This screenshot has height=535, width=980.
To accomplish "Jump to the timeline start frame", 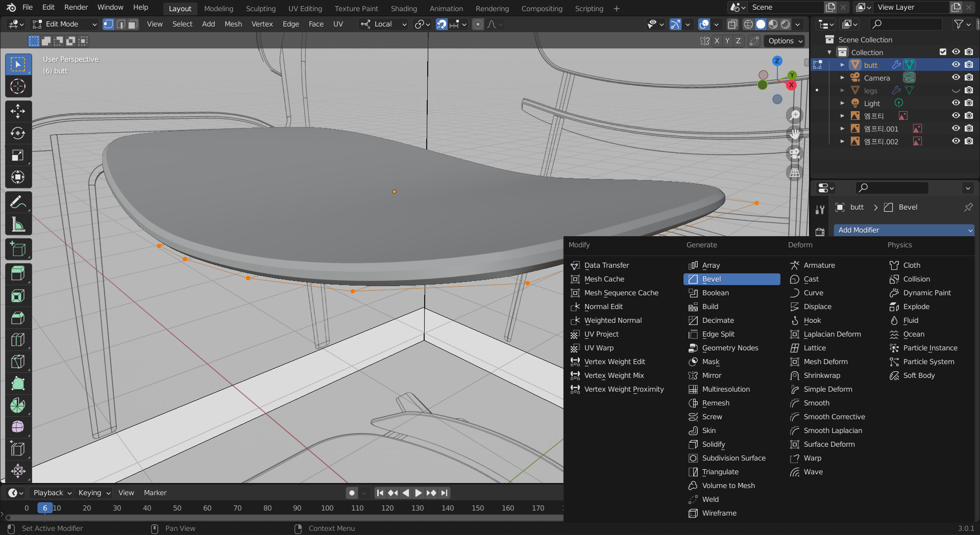I will (380, 493).
